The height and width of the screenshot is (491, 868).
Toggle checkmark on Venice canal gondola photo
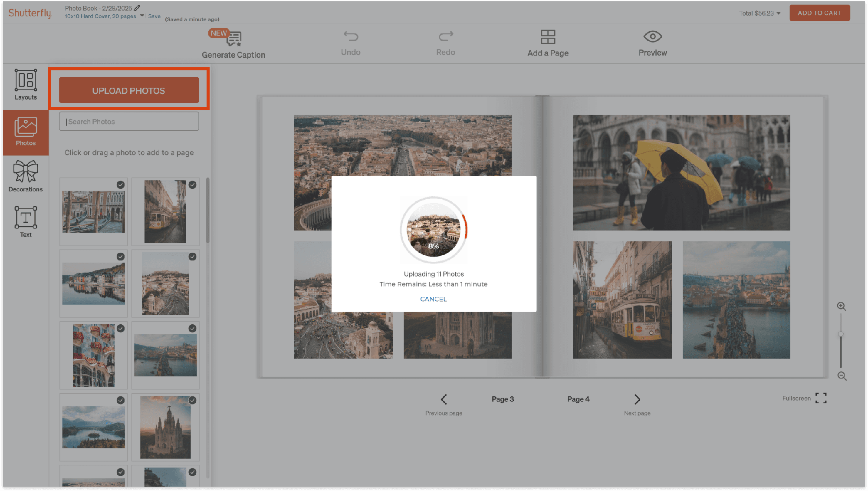(x=121, y=185)
